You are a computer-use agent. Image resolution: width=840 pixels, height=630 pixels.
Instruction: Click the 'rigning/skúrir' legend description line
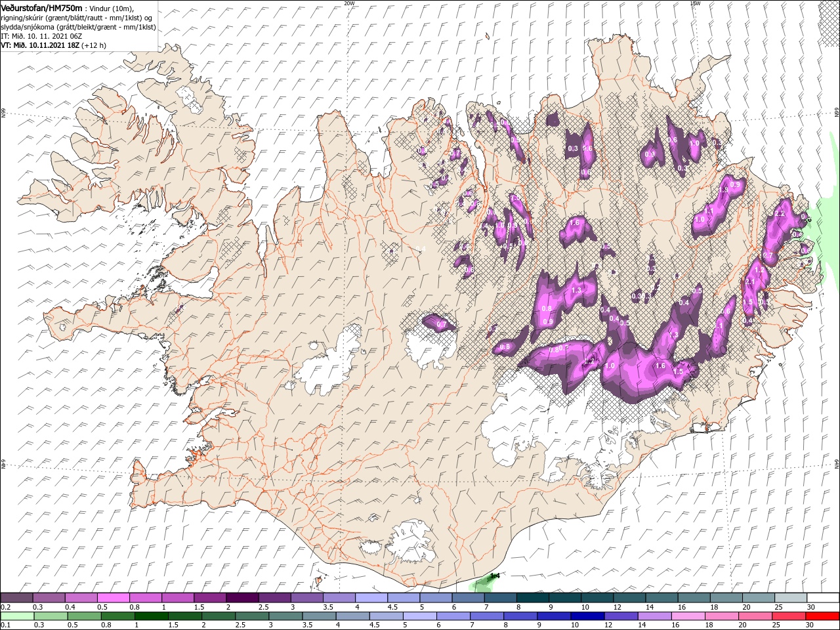coord(76,17)
